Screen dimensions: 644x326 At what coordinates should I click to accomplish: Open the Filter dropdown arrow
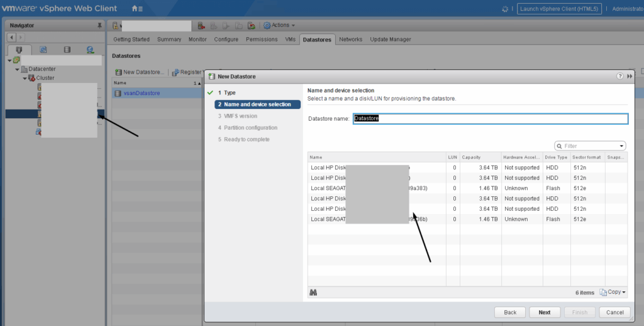[621, 146]
